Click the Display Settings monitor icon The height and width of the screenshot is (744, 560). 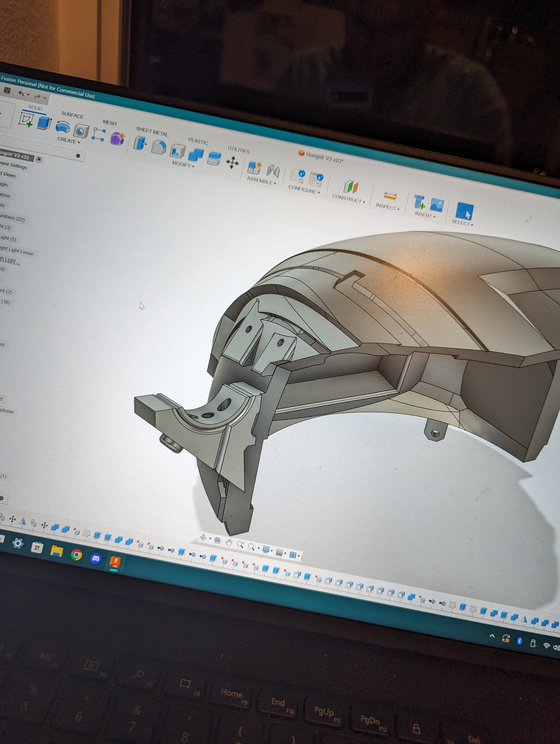coord(266,549)
